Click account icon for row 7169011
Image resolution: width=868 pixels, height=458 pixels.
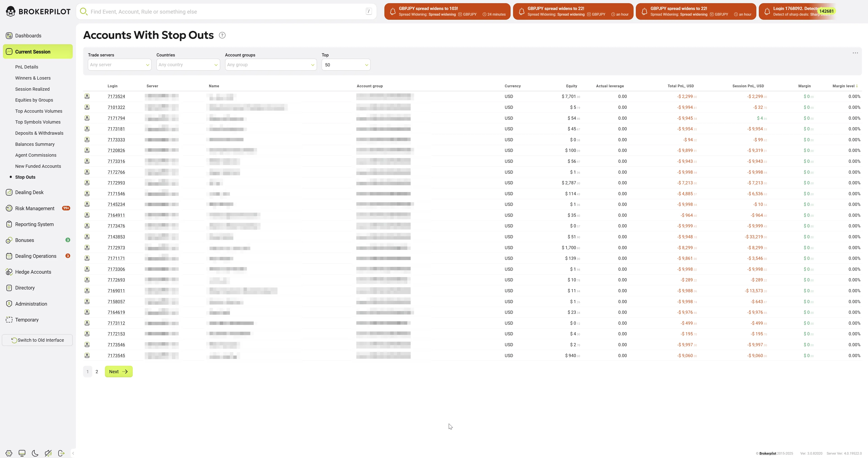[x=87, y=291]
